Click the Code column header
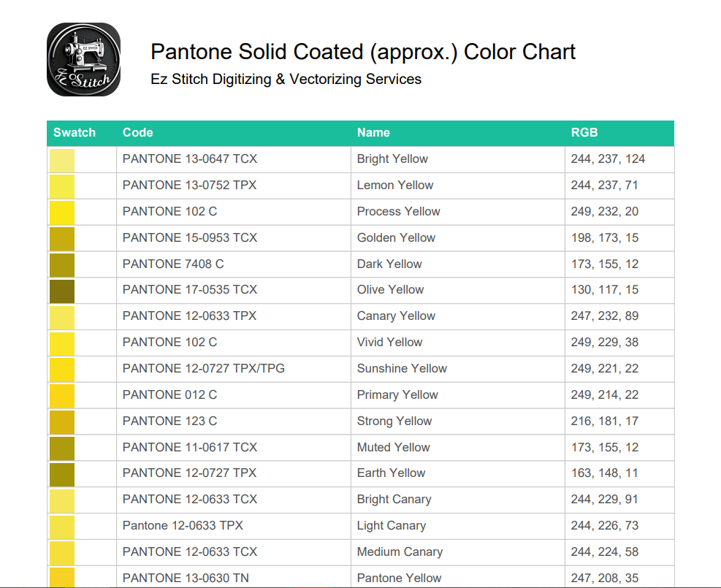 pos(136,133)
